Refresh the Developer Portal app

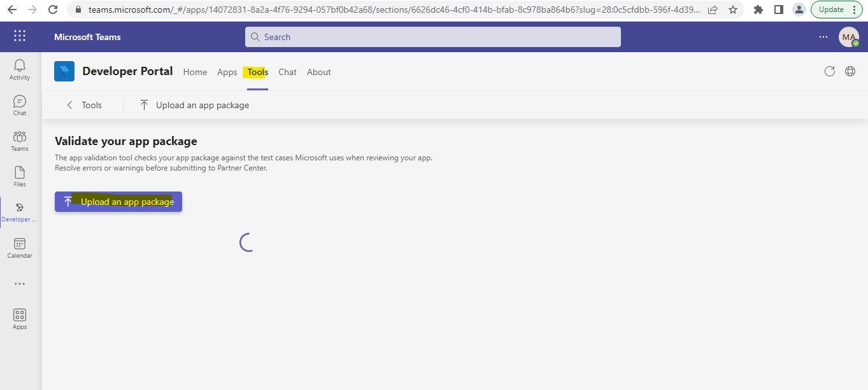coord(829,71)
